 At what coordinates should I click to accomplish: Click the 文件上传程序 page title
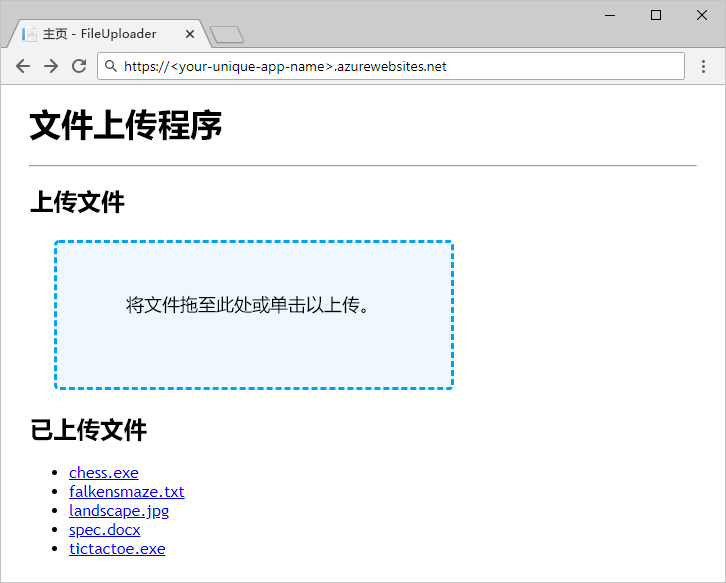[x=126, y=125]
